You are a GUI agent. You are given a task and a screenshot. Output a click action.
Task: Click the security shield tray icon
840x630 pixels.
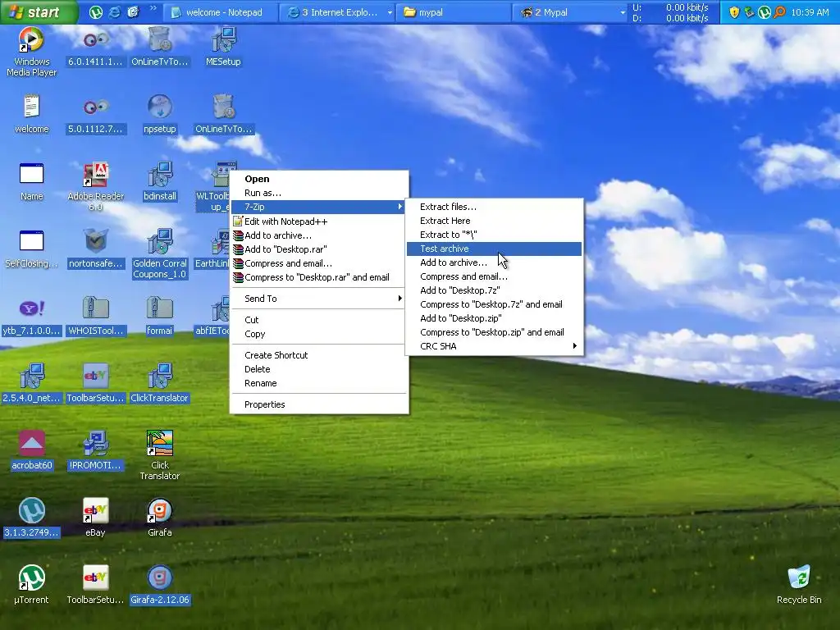click(x=734, y=12)
